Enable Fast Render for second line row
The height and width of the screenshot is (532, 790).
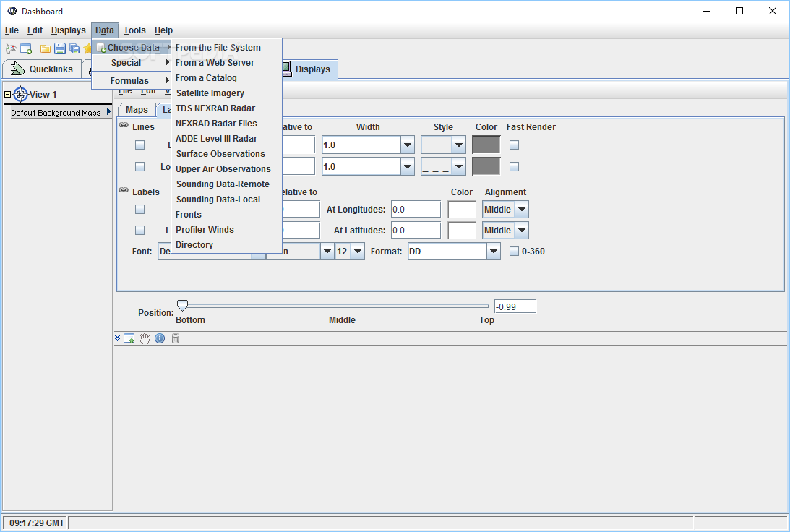pyautogui.click(x=514, y=166)
